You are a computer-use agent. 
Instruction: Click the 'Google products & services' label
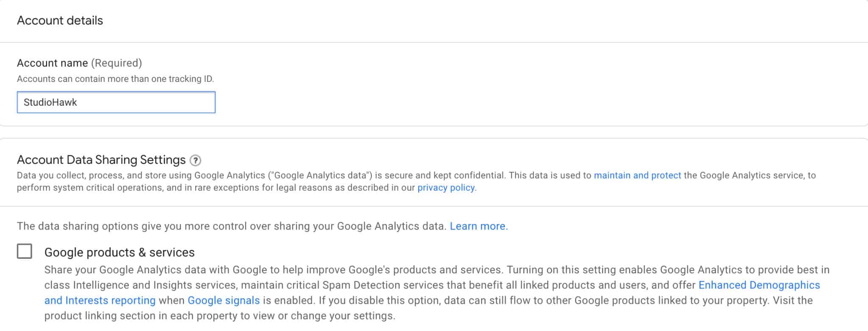coord(120,252)
